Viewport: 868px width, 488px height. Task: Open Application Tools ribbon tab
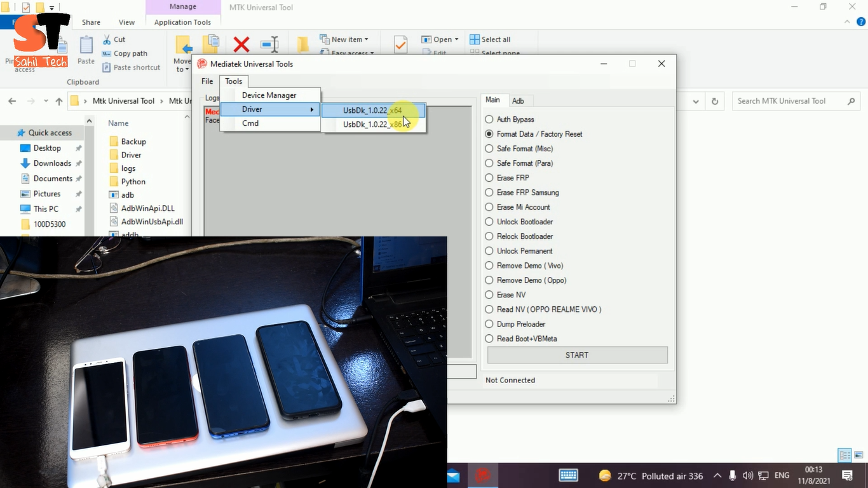pos(182,22)
